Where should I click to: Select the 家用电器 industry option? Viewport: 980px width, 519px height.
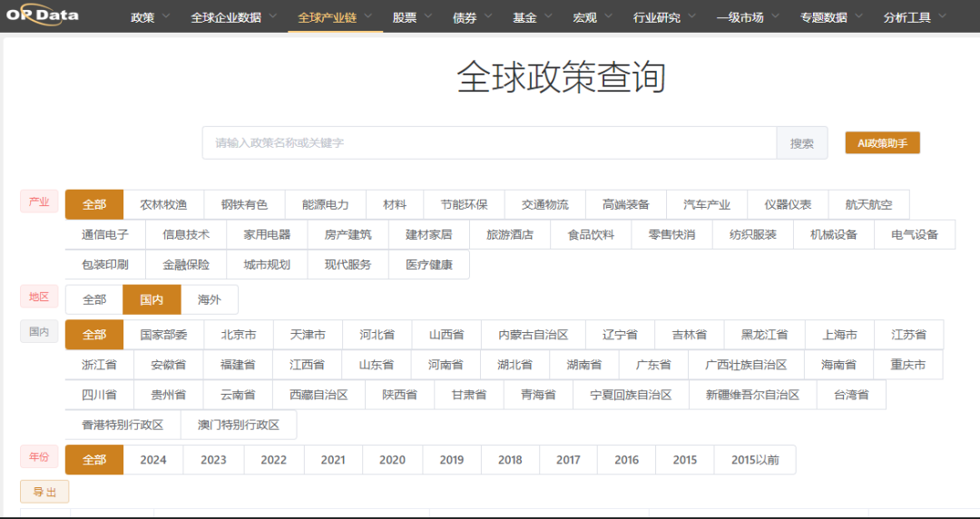[268, 234]
